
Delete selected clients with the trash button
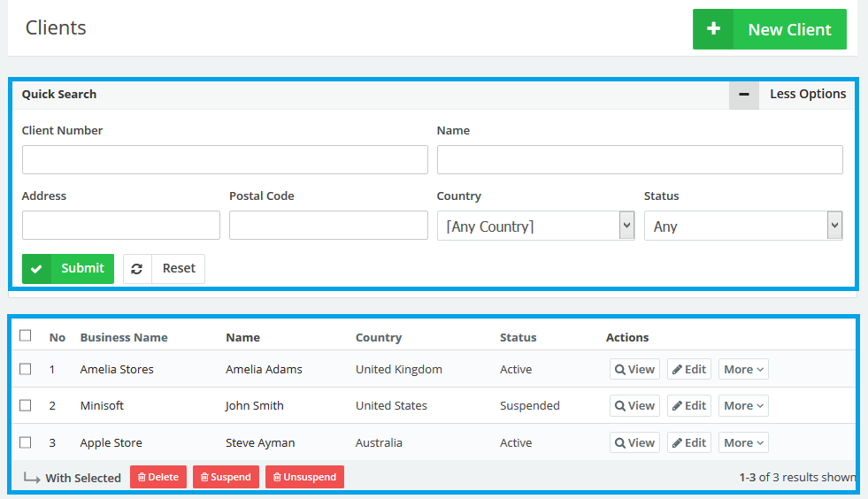point(157,477)
